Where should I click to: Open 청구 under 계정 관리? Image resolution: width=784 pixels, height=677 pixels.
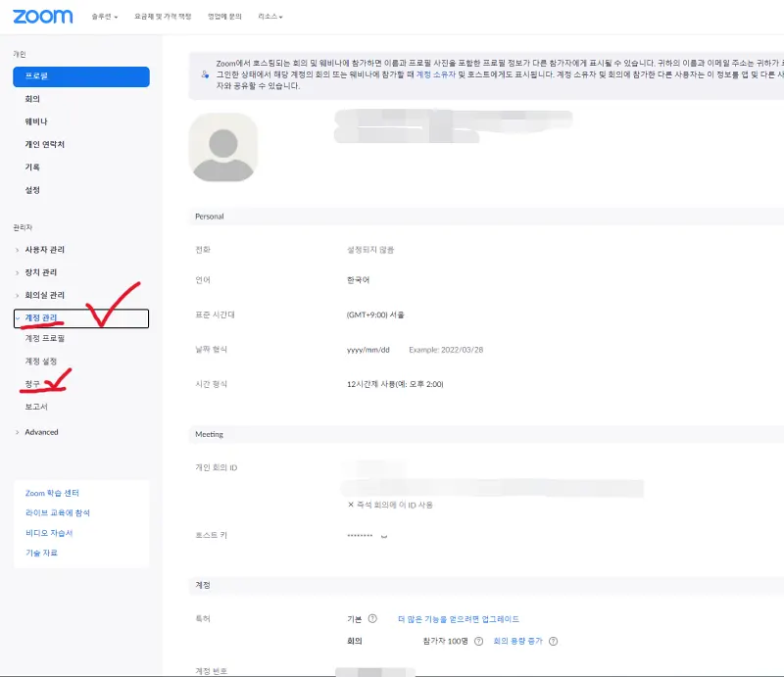(32, 384)
